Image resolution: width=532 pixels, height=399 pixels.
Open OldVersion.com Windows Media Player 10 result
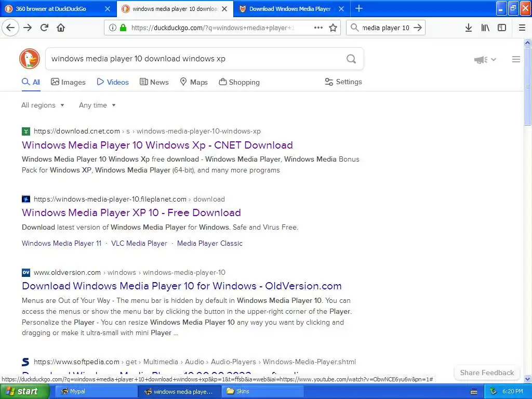point(181,286)
